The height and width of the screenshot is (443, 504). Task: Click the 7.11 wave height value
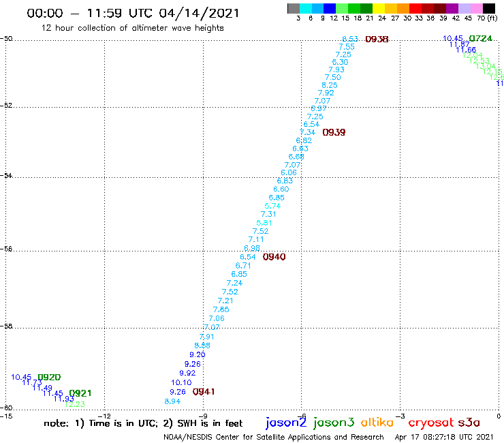pyautogui.click(x=256, y=239)
